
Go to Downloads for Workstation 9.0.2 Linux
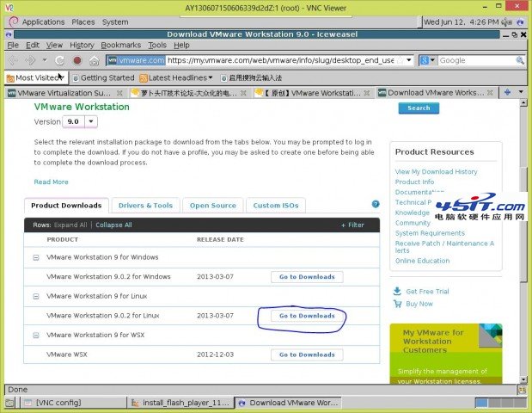pos(307,316)
